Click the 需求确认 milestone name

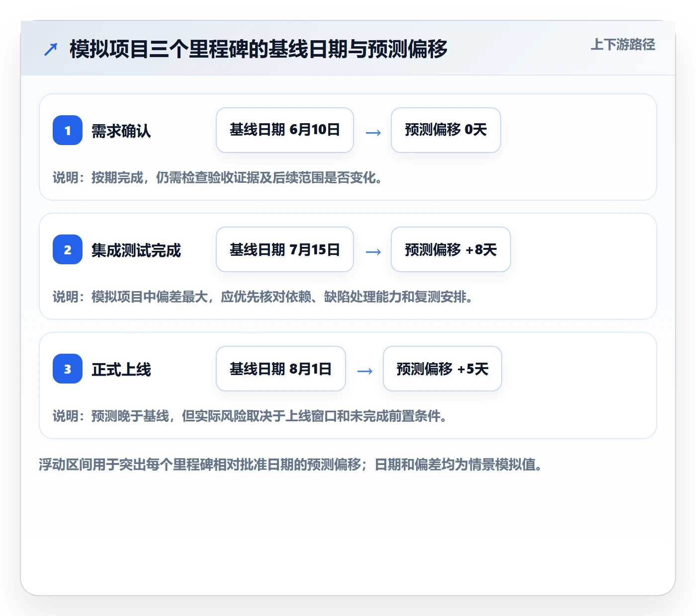tap(121, 131)
